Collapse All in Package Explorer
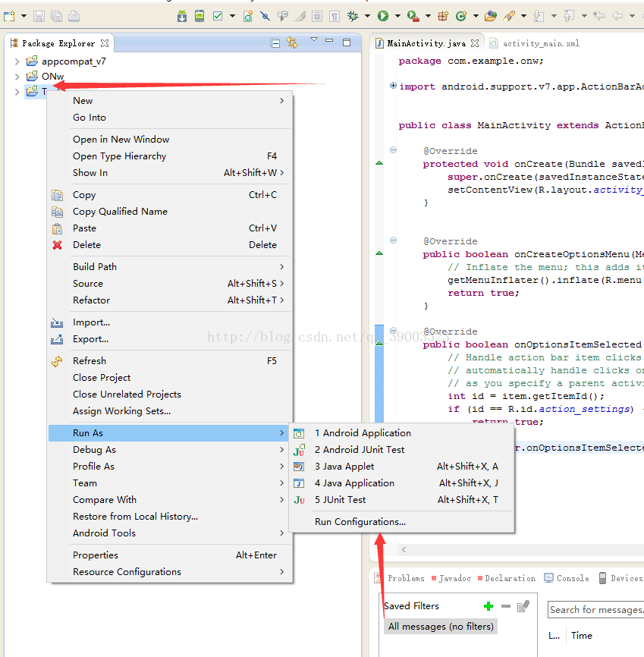Image resolution: width=644 pixels, height=657 pixels. tap(275, 43)
